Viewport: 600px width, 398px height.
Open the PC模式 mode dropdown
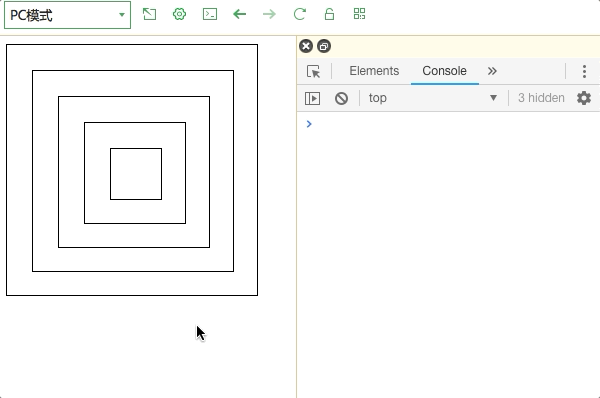click(x=67, y=15)
